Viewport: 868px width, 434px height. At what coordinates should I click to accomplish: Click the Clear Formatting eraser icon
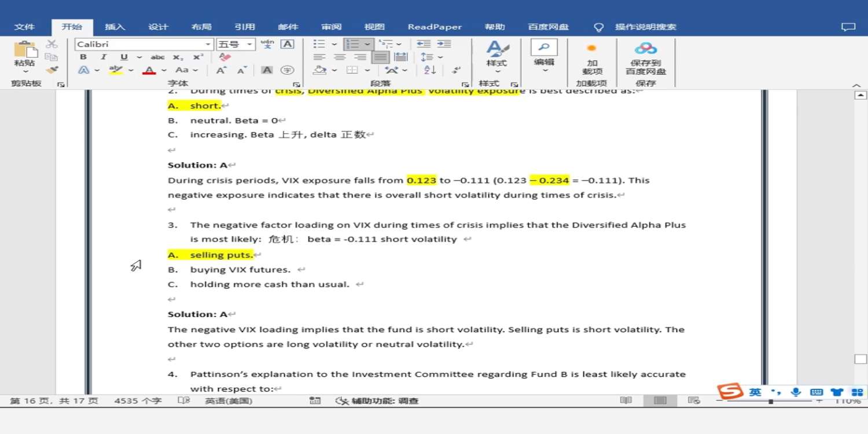(225, 57)
